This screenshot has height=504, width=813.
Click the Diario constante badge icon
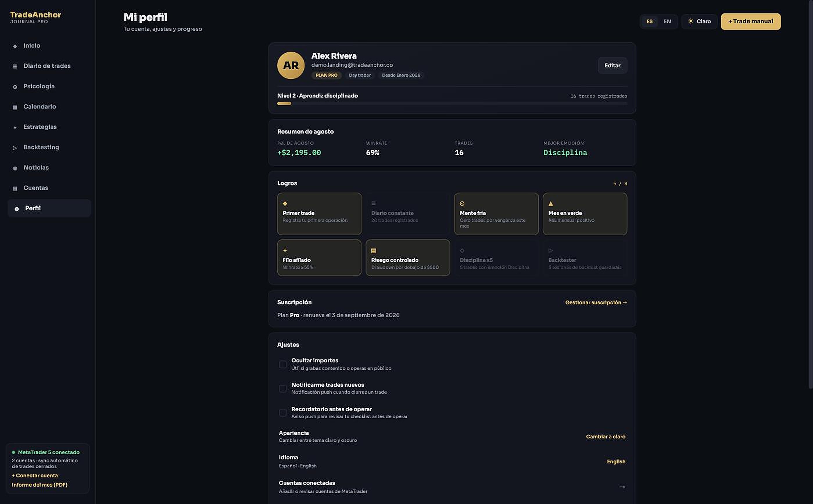[373, 203]
